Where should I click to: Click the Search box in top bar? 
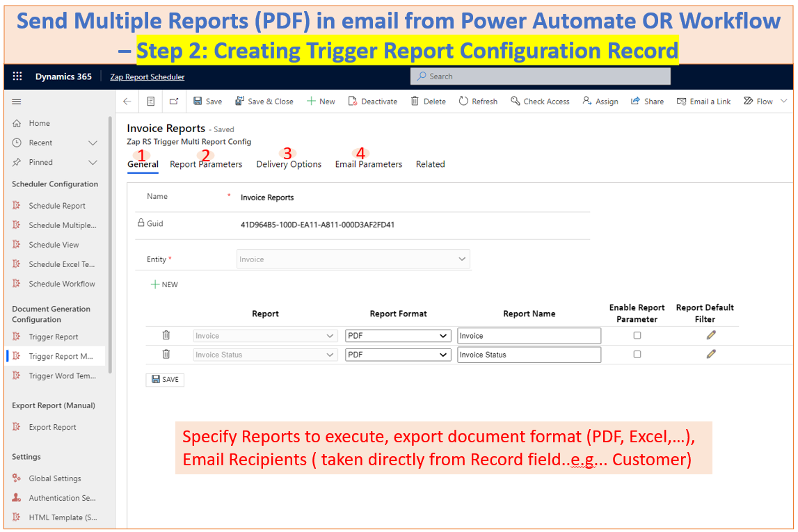540,76
